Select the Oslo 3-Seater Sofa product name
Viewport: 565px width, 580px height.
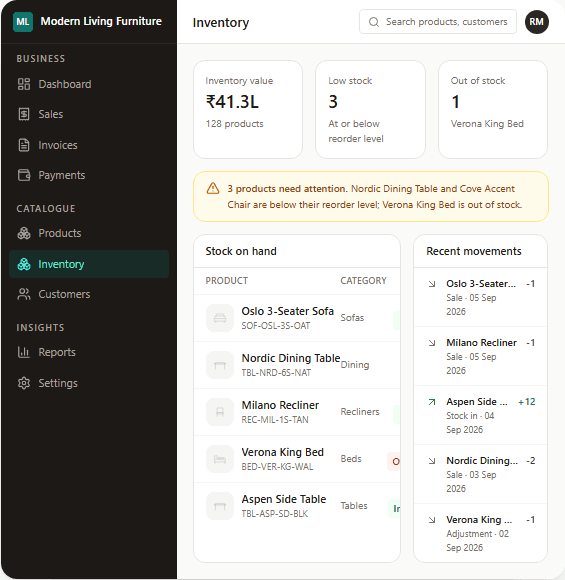pyautogui.click(x=287, y=311)
